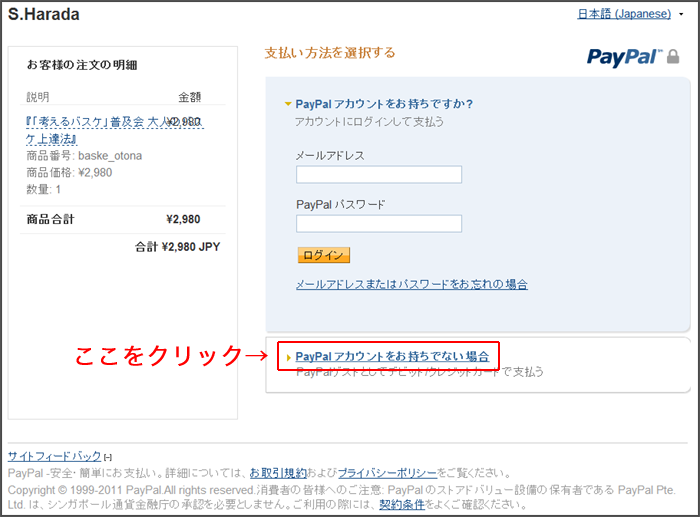Open the 『「考えるバスケ」普及会 item link

tap(115, 130)
